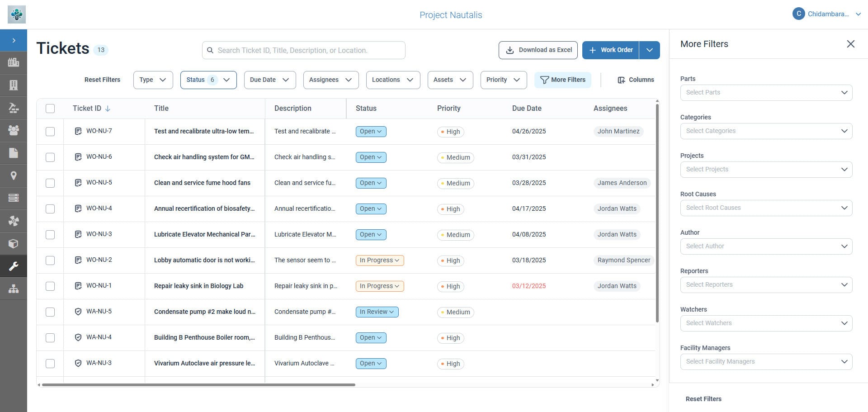
Task: Open the 3D box parts sidebar icon
Action: tap(14, 243)
